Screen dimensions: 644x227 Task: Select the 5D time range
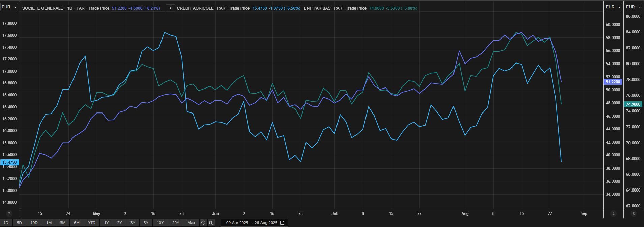click(19, 223)
